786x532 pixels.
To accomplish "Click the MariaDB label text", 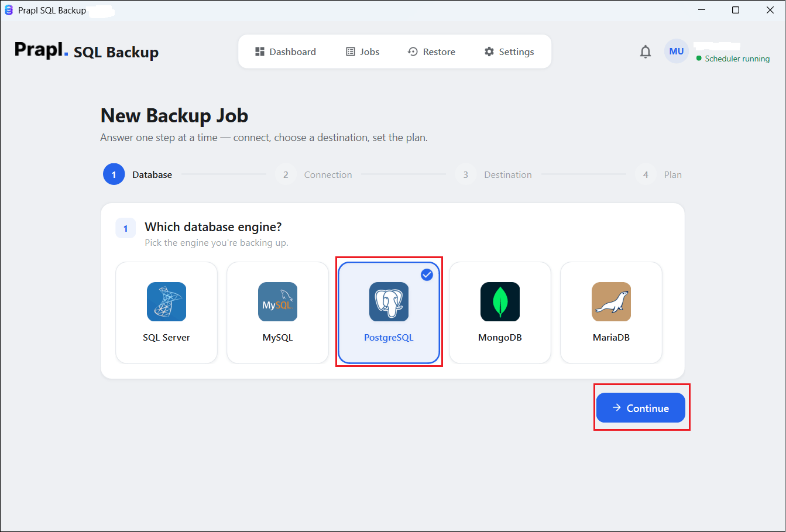I will pos(611,338).
